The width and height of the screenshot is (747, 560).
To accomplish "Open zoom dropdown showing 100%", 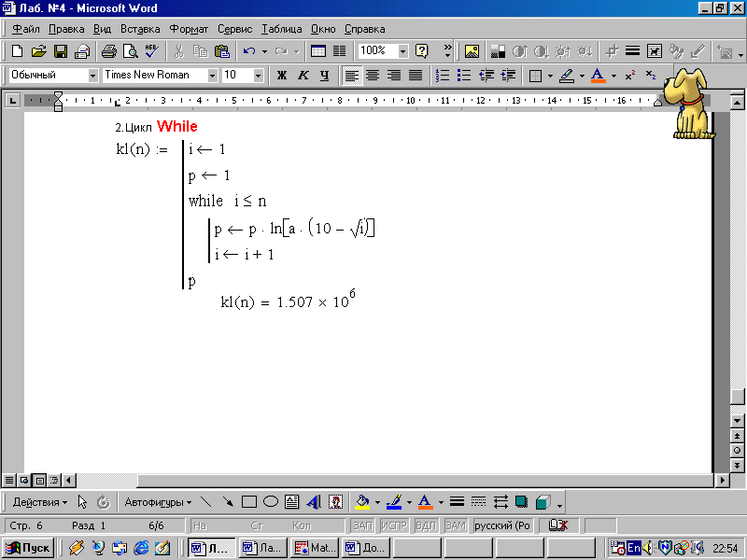I will pos(403,51).
